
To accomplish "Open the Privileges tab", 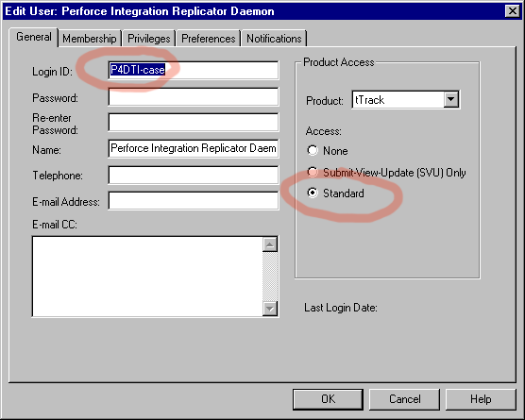I will tap(149, 39).
